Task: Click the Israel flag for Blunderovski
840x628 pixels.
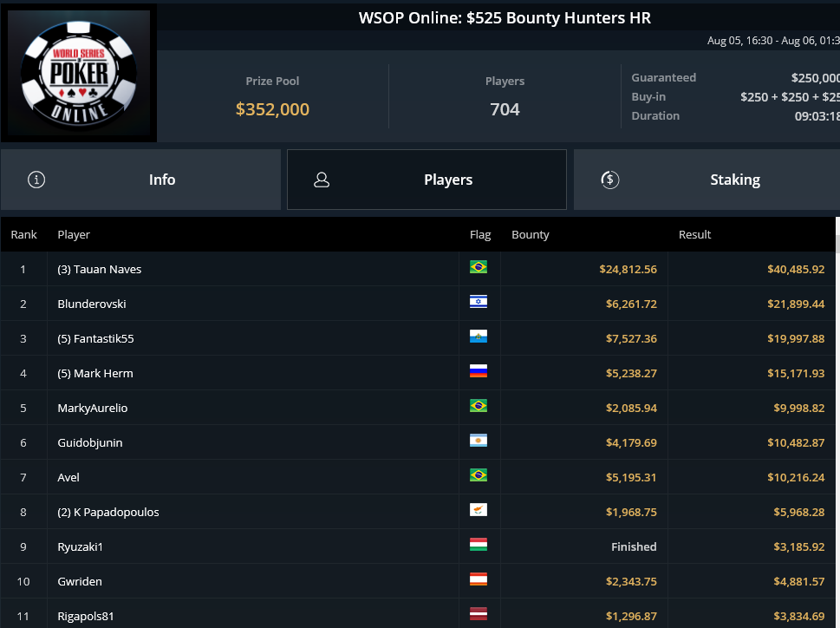Action: tap(479, 302)
